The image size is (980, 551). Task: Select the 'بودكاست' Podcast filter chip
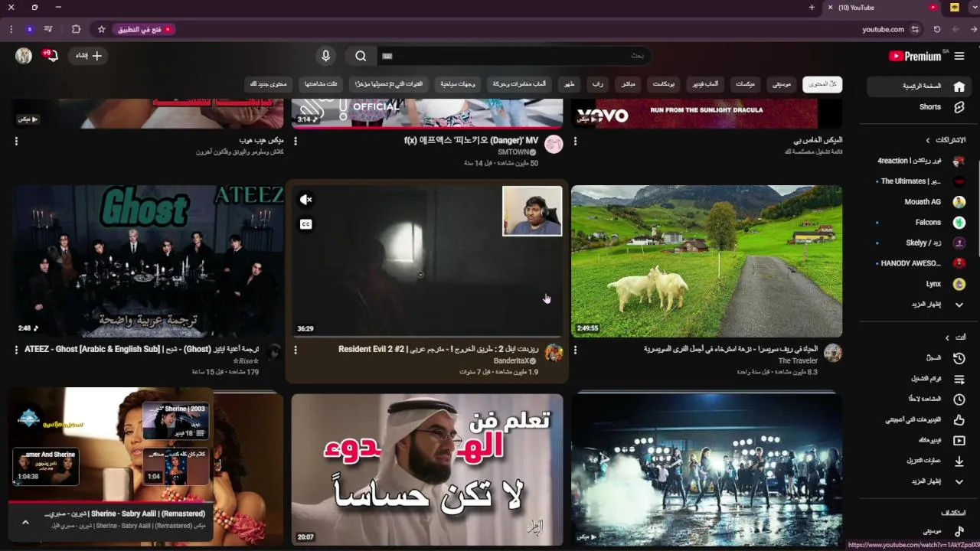(x=664, y=84)
